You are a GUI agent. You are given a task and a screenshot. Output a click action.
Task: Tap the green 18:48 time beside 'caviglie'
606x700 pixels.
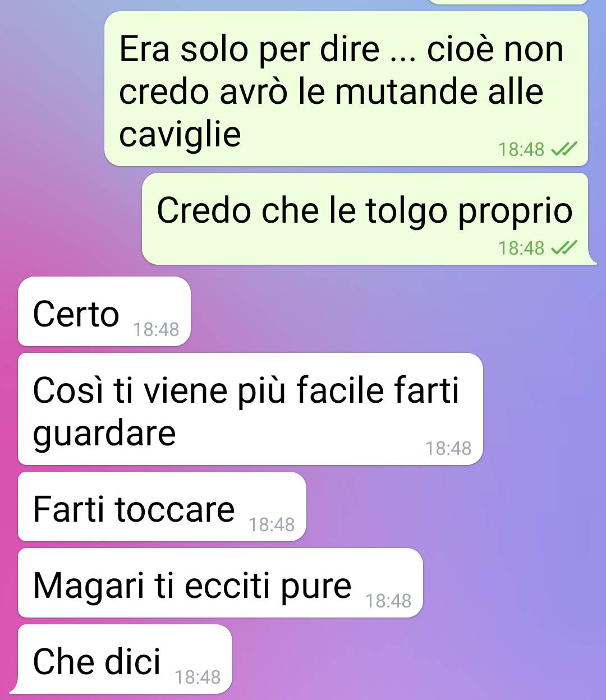pyautogui.click(x=521, y=149)
